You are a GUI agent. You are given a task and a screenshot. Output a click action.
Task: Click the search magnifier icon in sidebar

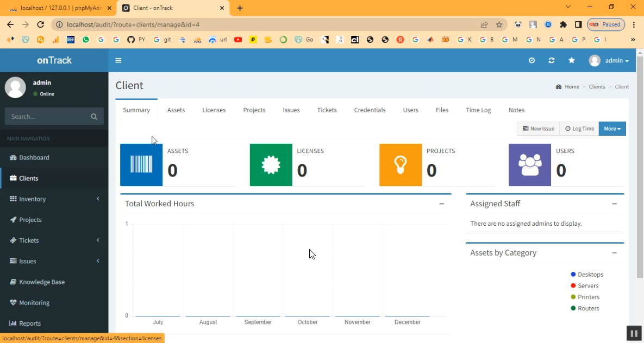point(94,116)
